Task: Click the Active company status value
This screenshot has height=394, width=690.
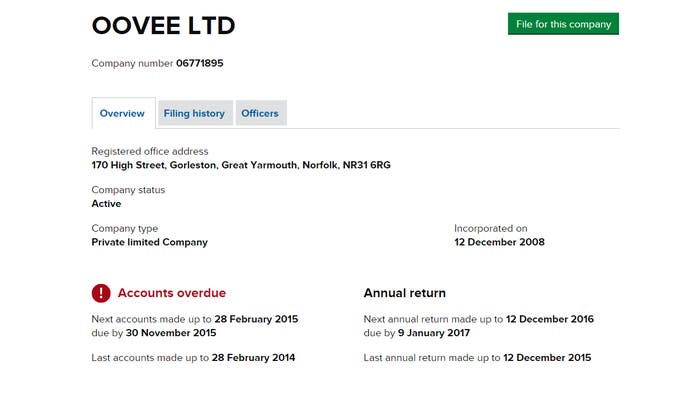Action: click(106, 204)
